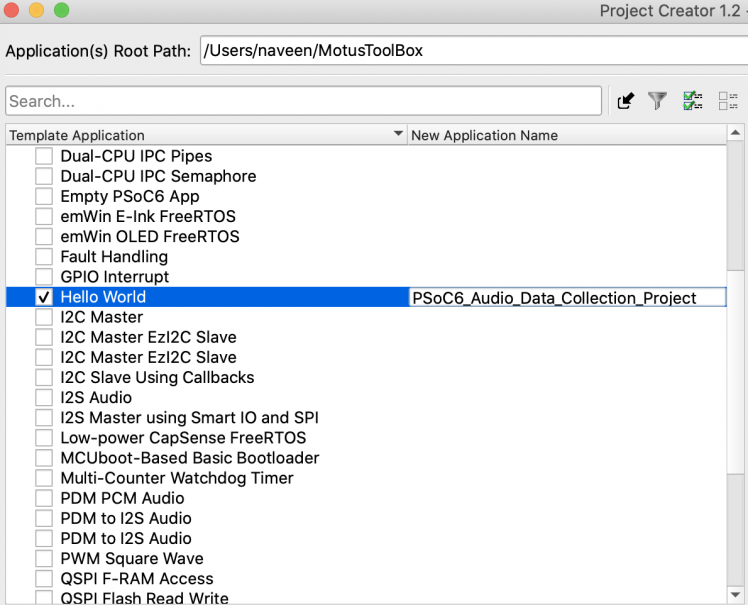Click the unselect all checkboxes icon
Screen dimensions: 748x605
coord(728,101)
